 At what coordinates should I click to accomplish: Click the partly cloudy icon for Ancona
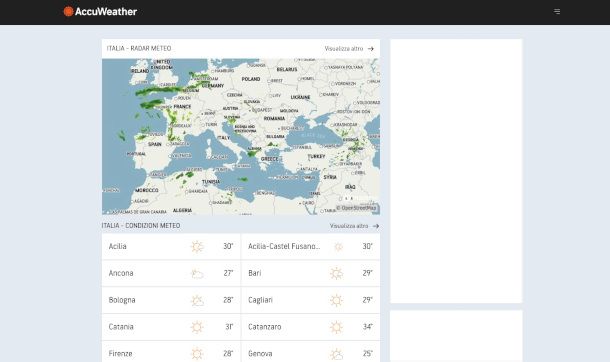click(197, 274)
